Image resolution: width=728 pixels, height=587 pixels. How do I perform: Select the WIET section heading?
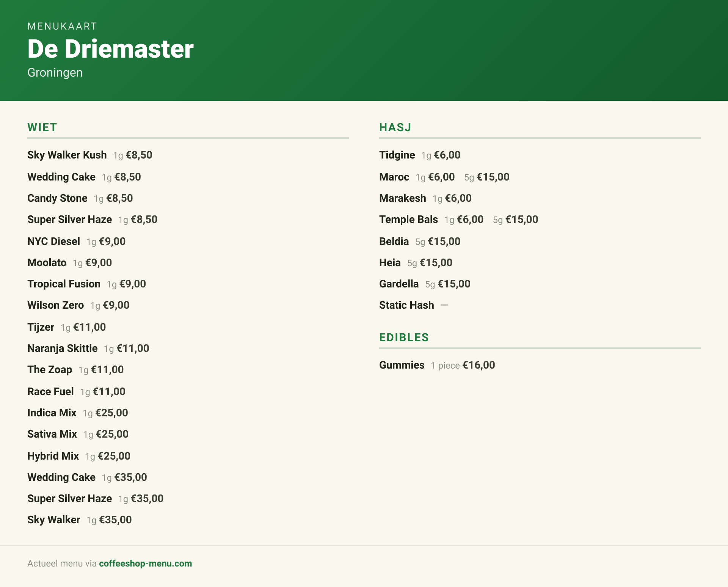[x=42, y=127]
